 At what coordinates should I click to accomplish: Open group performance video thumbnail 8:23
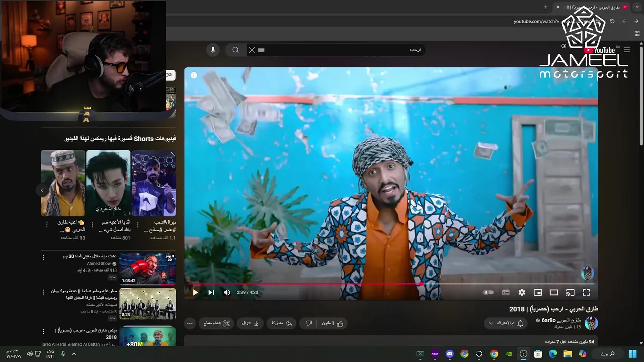pos(148,303)
